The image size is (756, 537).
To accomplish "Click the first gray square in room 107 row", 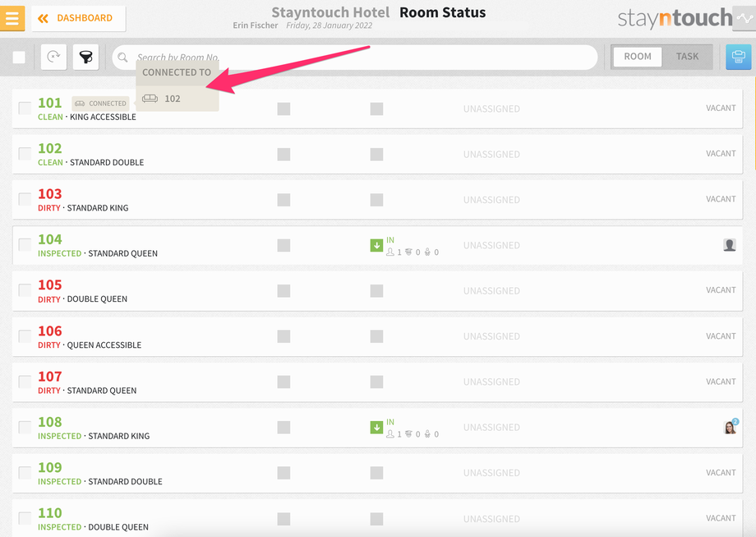I will (x=283, y=382).
